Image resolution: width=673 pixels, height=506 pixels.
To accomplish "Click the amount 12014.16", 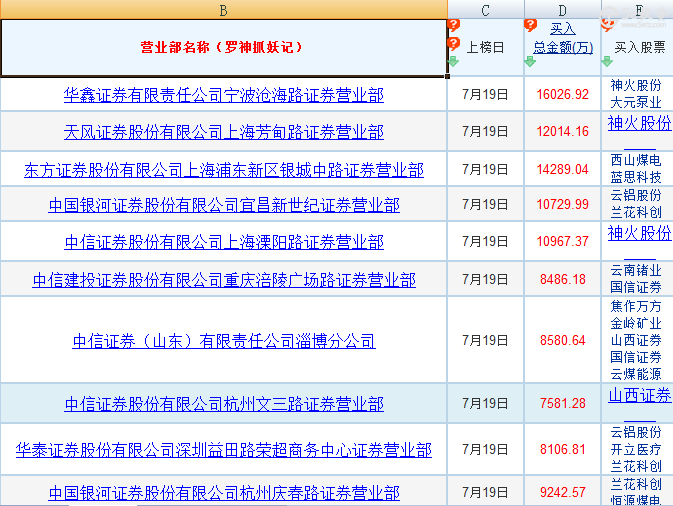I will tap(563, 131).
